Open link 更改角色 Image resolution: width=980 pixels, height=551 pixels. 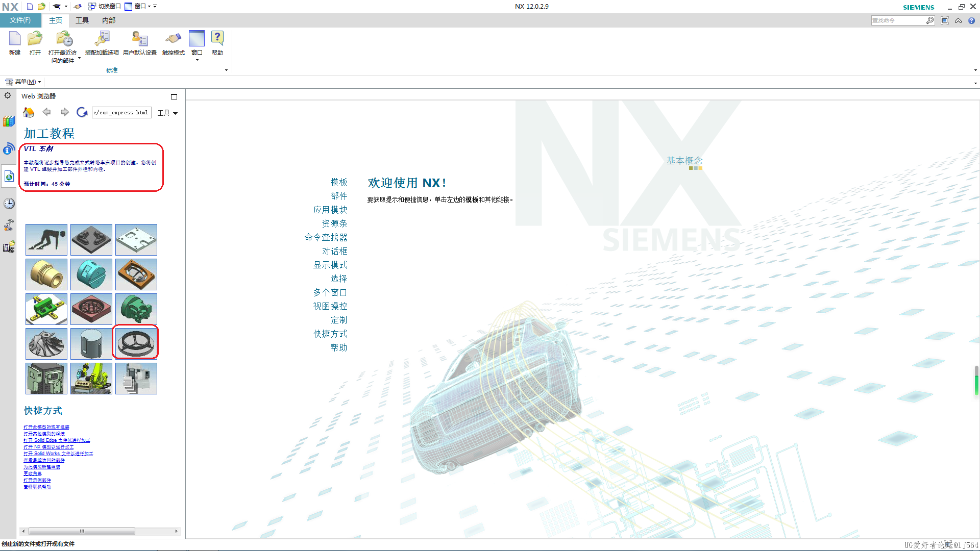click(33, 473)
